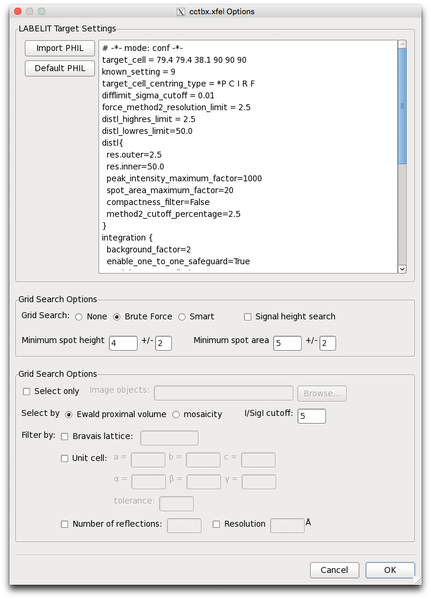Click the peak_intensity_maximum_factor line
Image resolution: width=431 pixels, height=599 pixels.
coord(184,178)
